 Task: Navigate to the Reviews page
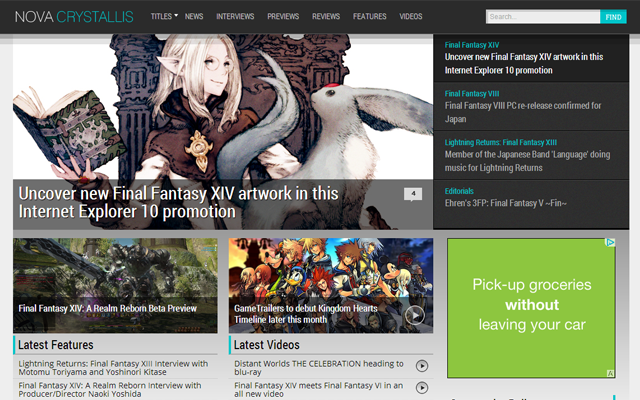pyautogui.click(x=326, y=17)
